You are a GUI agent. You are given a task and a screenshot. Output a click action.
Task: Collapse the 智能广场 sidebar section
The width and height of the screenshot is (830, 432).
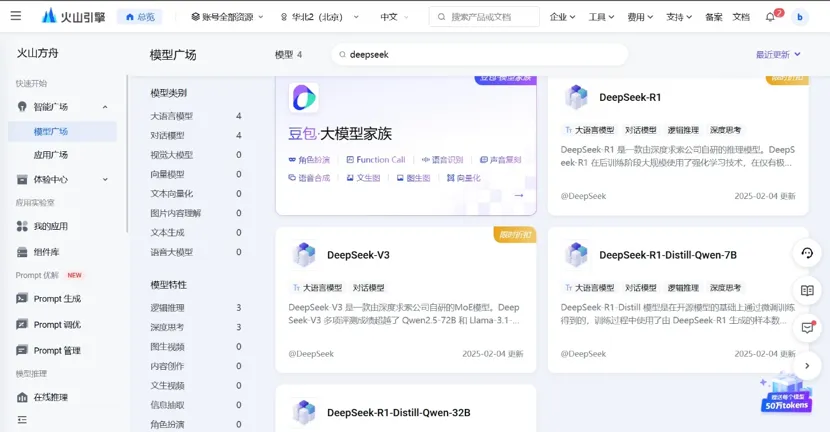pos(105,107)
